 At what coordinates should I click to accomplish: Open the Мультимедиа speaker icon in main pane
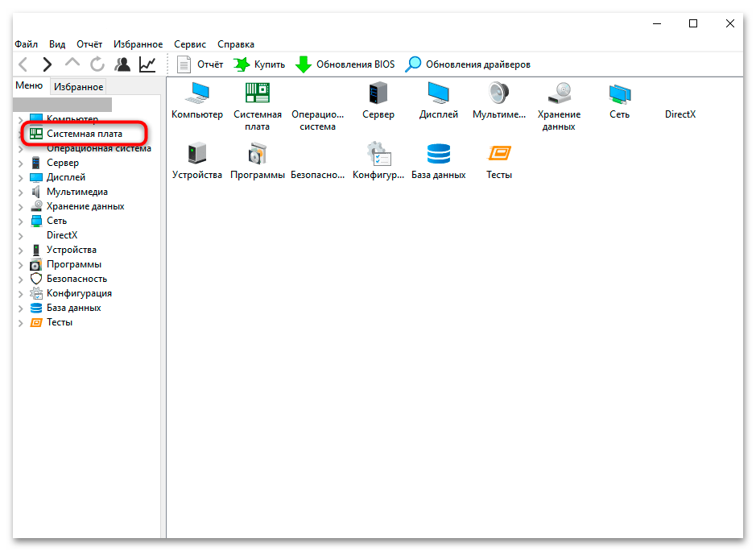[x=498, y=93]
